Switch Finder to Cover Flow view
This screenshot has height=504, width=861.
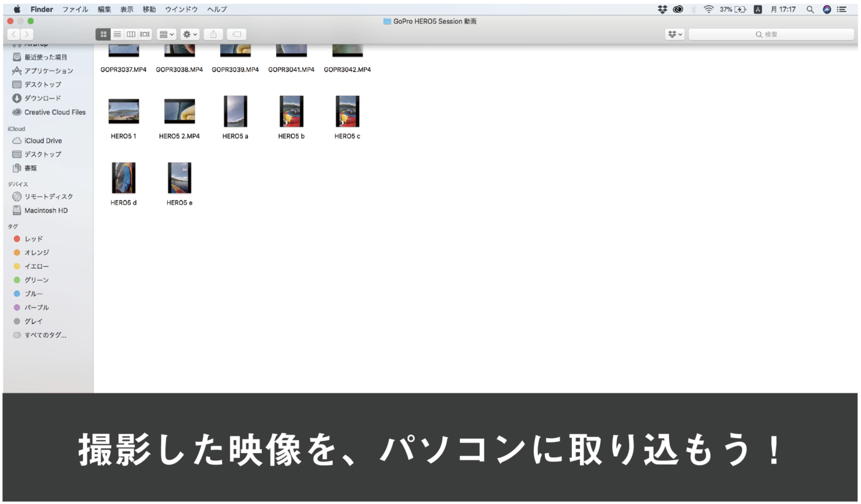[x=145, y=34]
